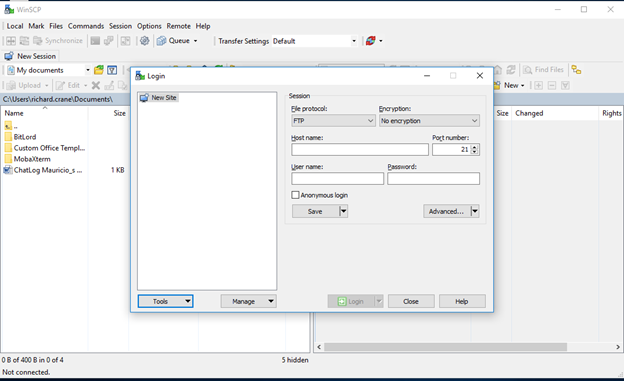This screenshot has width=624, height=381.
Task: Click the red refresh globe icon
Action: (370, 41)
